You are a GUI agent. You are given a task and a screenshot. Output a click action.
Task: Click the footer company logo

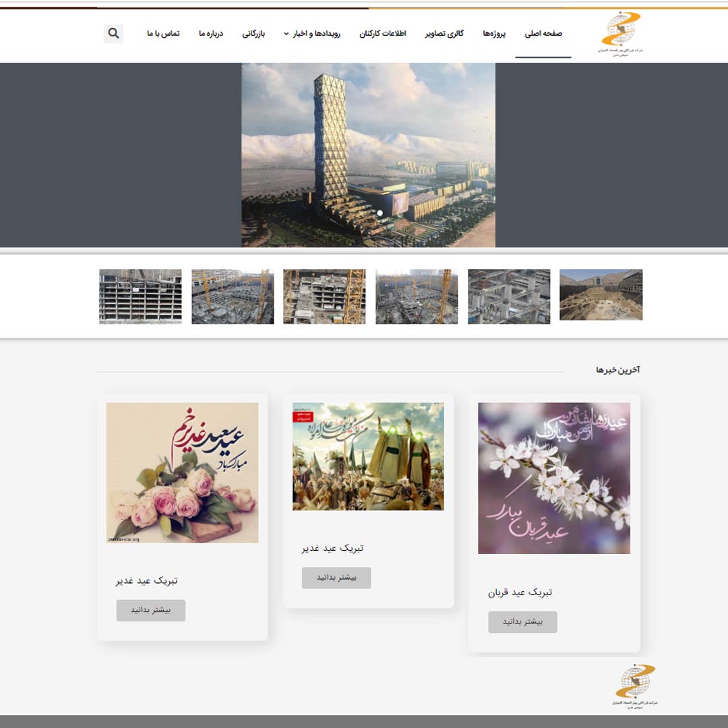click(x=634, y=686)
